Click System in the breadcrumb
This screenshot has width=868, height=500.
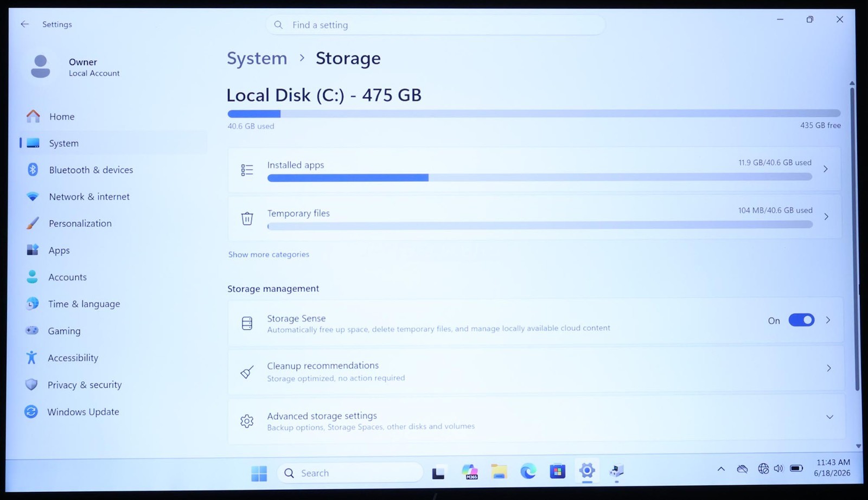257,58
